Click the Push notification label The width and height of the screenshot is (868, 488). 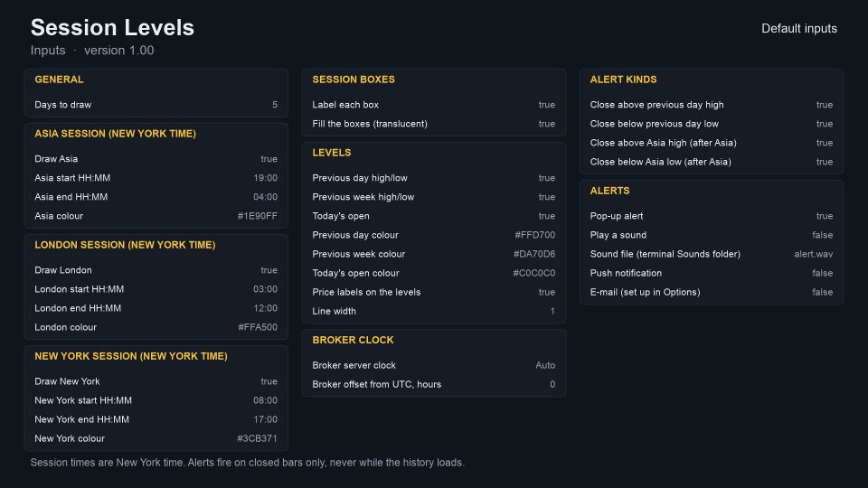pyautogui.click(x=626, y=273)
